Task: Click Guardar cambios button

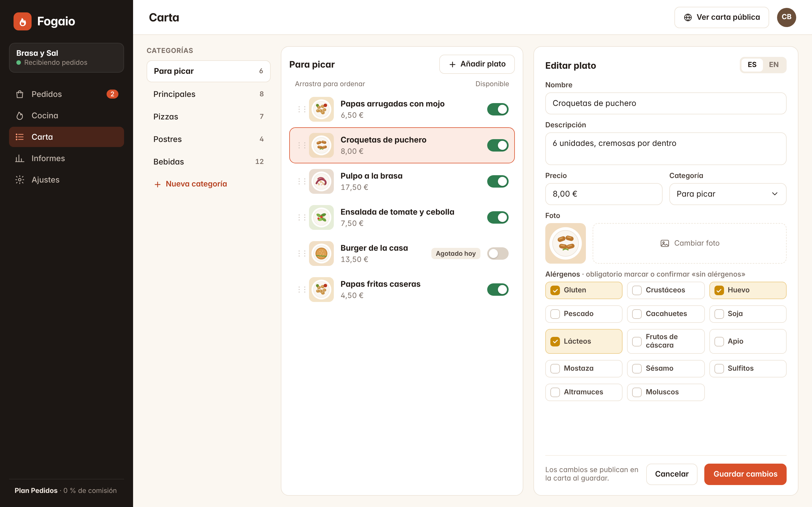Action: (745, 474)
